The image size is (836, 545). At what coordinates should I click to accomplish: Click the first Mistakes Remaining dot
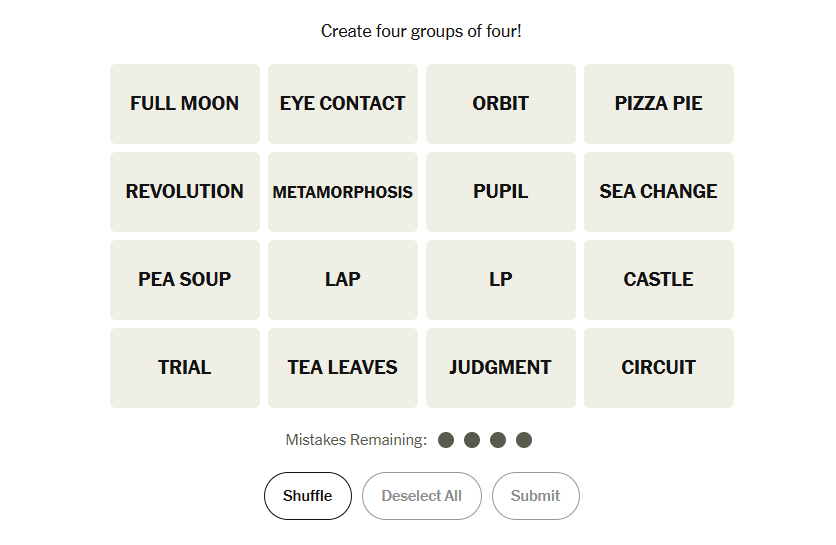(x=446, y=440)
